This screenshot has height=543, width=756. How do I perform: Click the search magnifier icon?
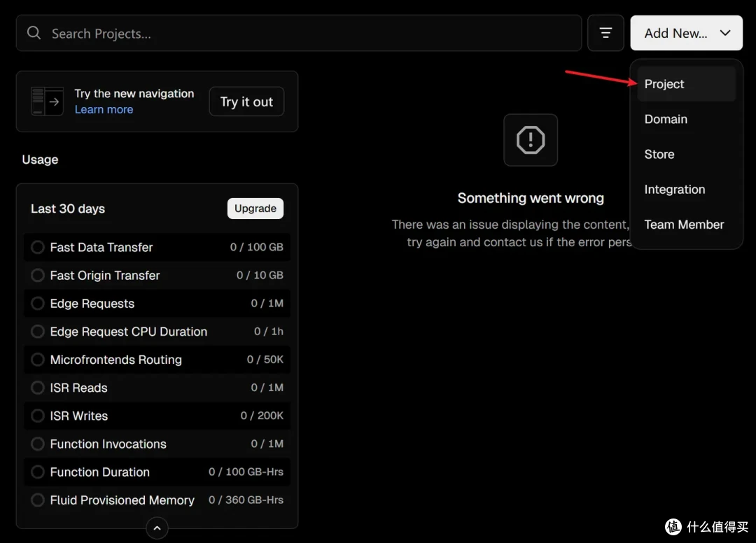(34, 33)
